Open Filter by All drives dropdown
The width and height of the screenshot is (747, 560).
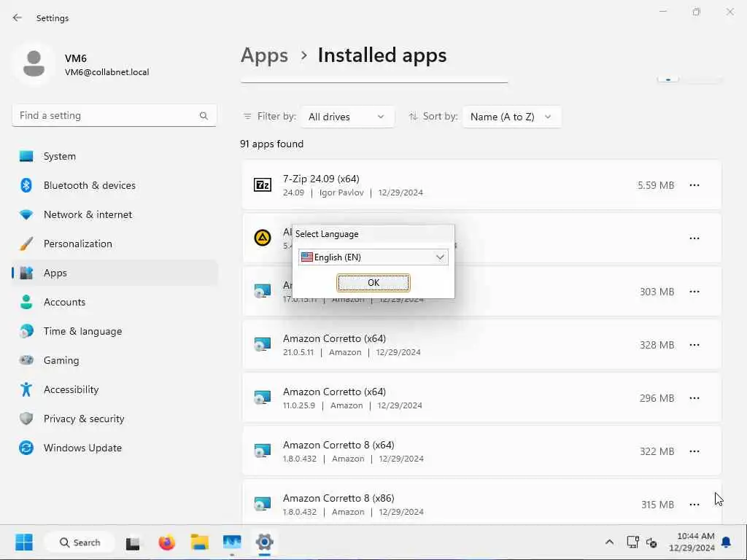click(x=347, y=117)
